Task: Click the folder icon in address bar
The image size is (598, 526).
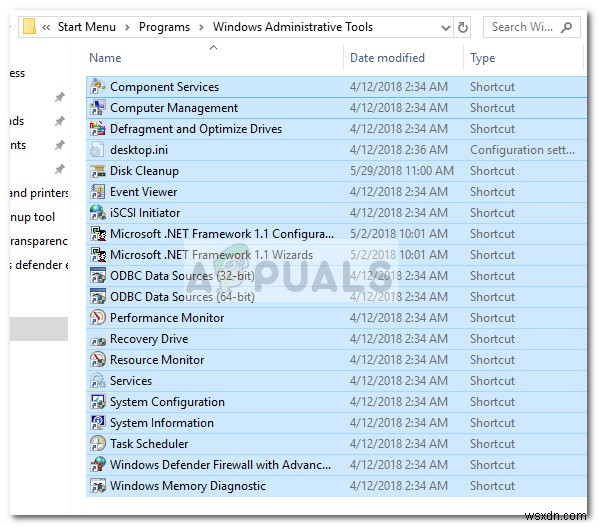Action: (29, 27)
